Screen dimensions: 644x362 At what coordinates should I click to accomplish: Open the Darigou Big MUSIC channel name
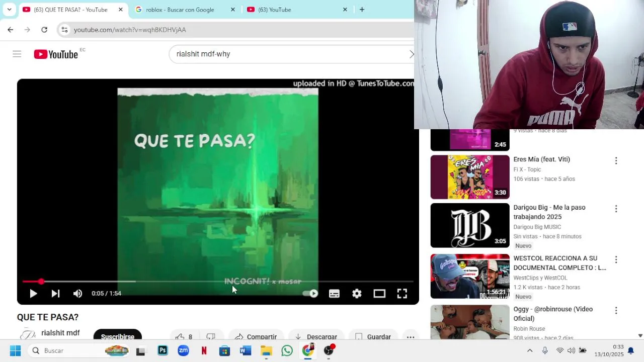pyautogui.click(x=537, y=227)
